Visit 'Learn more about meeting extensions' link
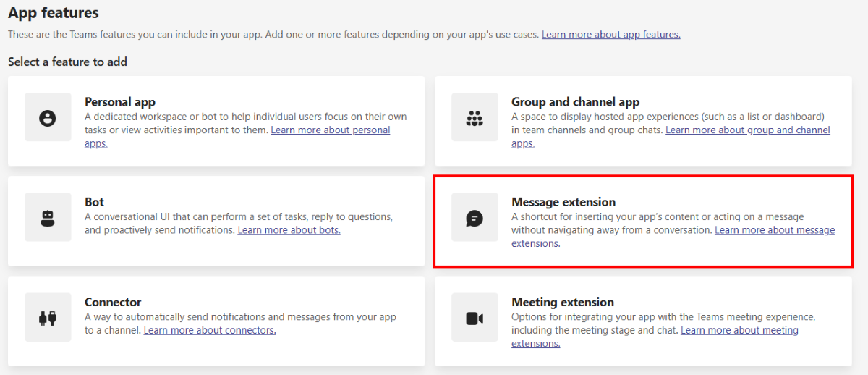868x375 pixels. point(739,330)
